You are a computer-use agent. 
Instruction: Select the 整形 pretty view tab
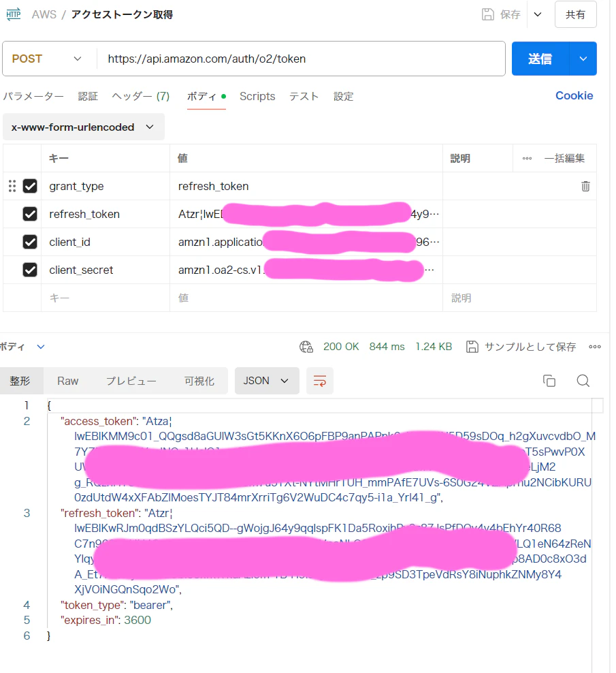point(20,381)
